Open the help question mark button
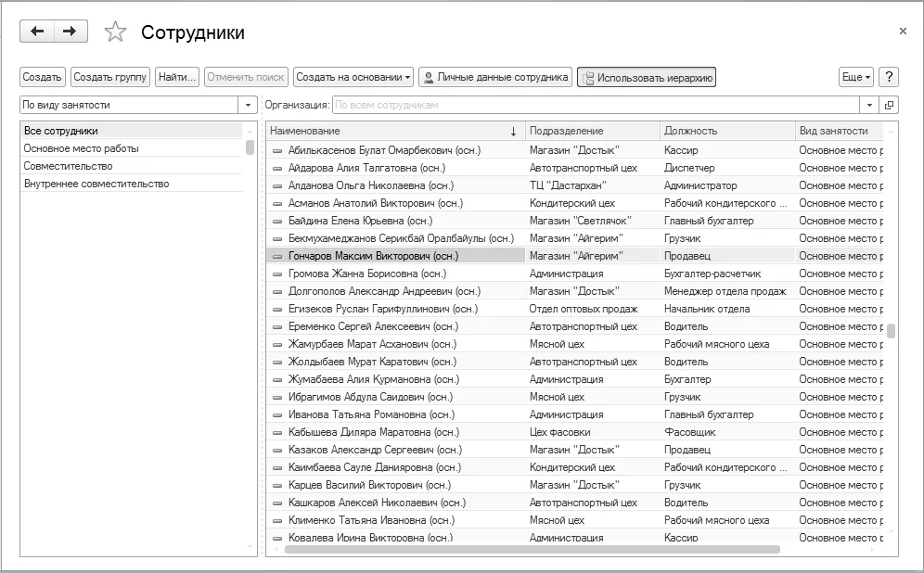The width and height of the screenshot is (924, 573). [889, 77]
